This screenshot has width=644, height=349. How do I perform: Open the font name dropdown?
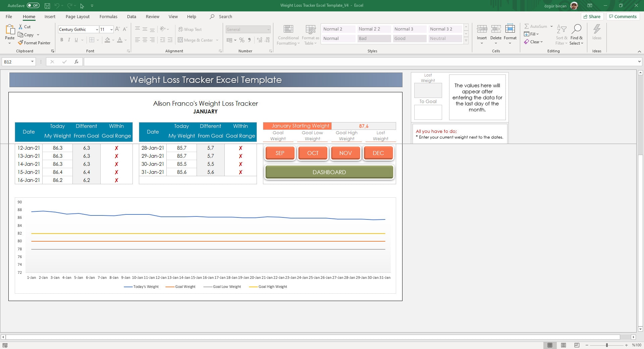coord(97,30)
